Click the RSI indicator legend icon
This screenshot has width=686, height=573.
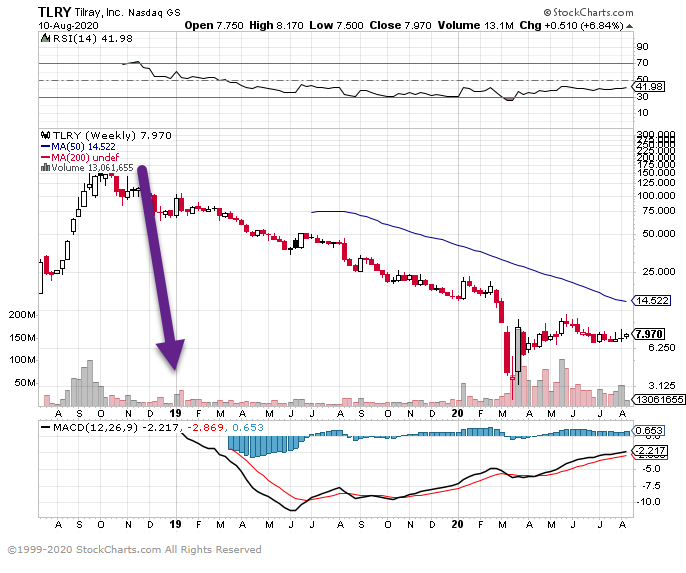(x=46, y=38)
